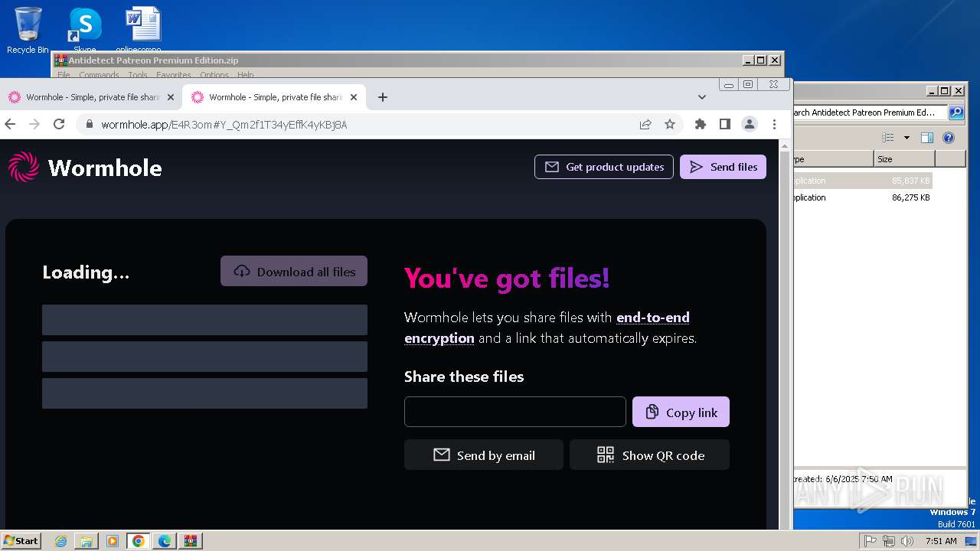The image size is (980, 551).
Task: Open the WinRAR File menu
Action: [x=64, y=75]
